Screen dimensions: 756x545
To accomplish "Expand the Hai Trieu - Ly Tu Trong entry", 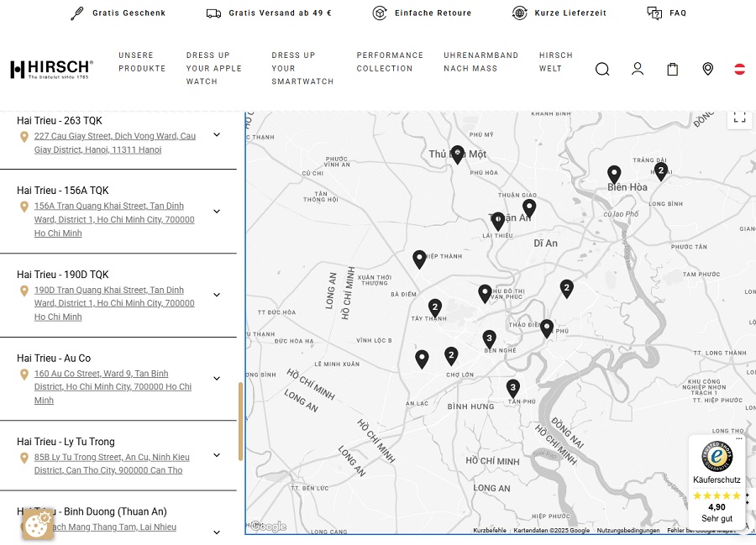I will coord(217,455).
